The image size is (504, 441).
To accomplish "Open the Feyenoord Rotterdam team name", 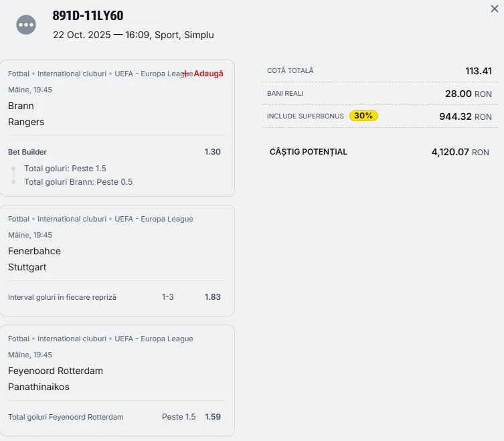I will [56, 371].
